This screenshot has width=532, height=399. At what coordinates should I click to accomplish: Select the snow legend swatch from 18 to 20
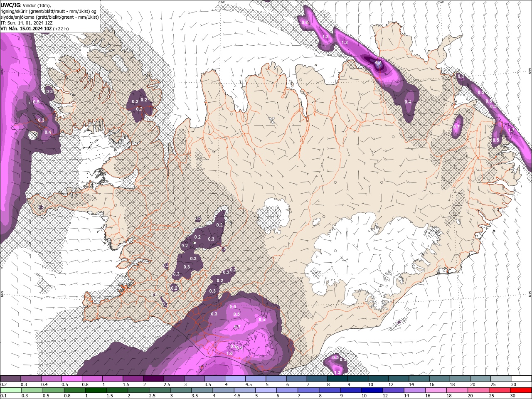click(x=461, y=378)
